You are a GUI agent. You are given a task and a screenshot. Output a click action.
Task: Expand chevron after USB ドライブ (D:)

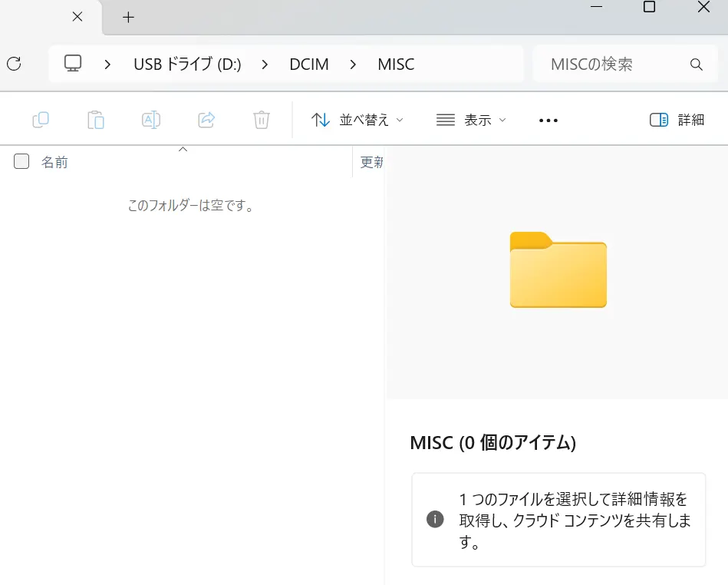coord(265,64)
